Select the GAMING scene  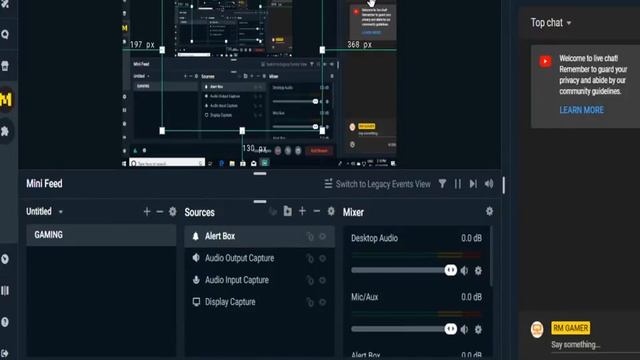point(101,235)
